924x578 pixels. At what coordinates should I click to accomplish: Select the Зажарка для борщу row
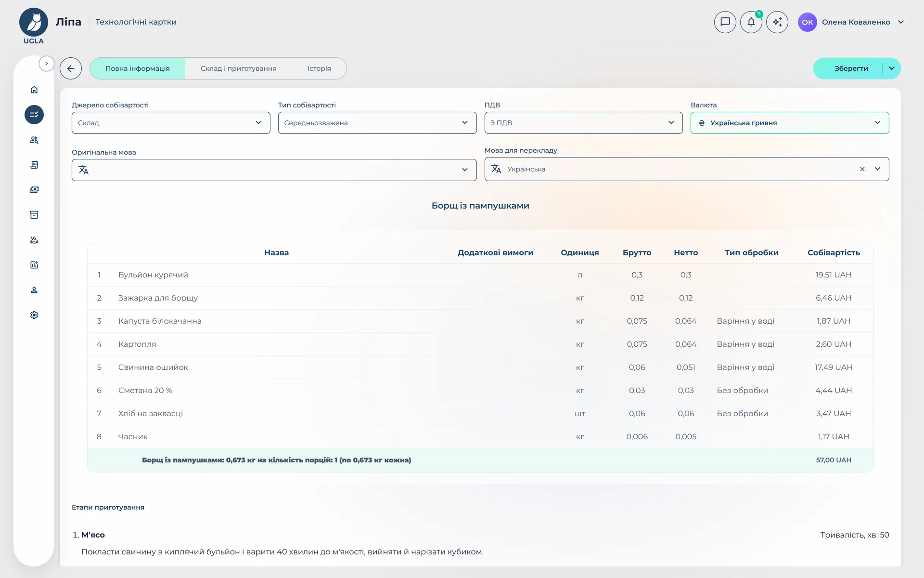pos(480,298)
